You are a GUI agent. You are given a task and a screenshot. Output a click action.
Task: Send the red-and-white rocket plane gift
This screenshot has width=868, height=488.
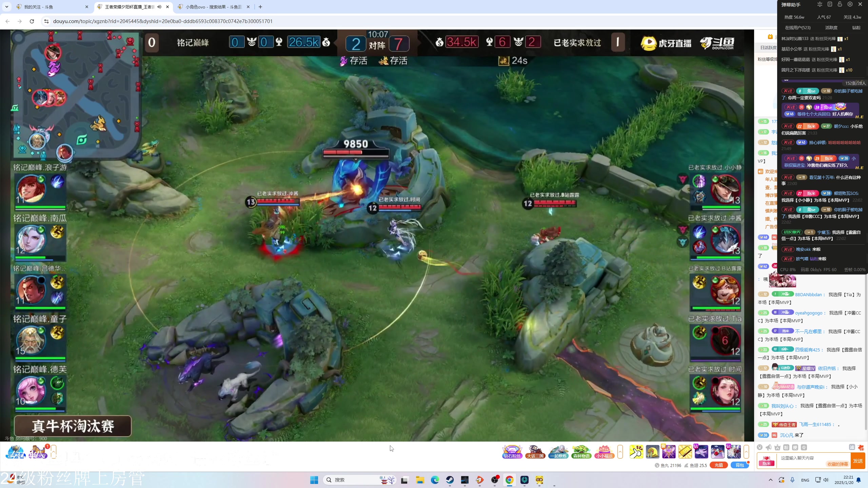717,452
